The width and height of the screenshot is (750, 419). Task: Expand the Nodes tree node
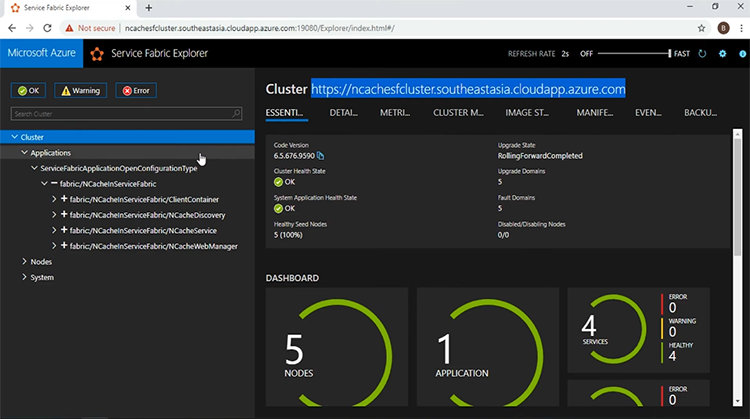pos(24,261)
